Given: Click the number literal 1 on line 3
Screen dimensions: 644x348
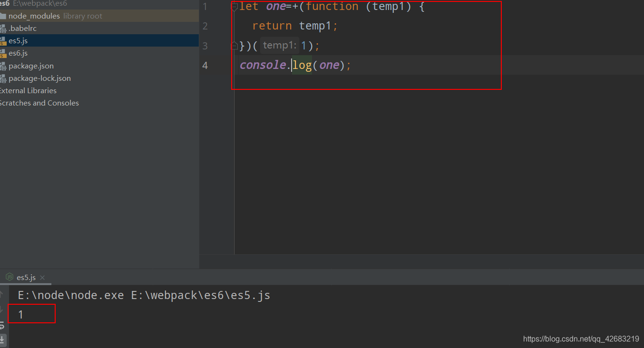Looking at the screenshot, I should (x=304, y=46).
